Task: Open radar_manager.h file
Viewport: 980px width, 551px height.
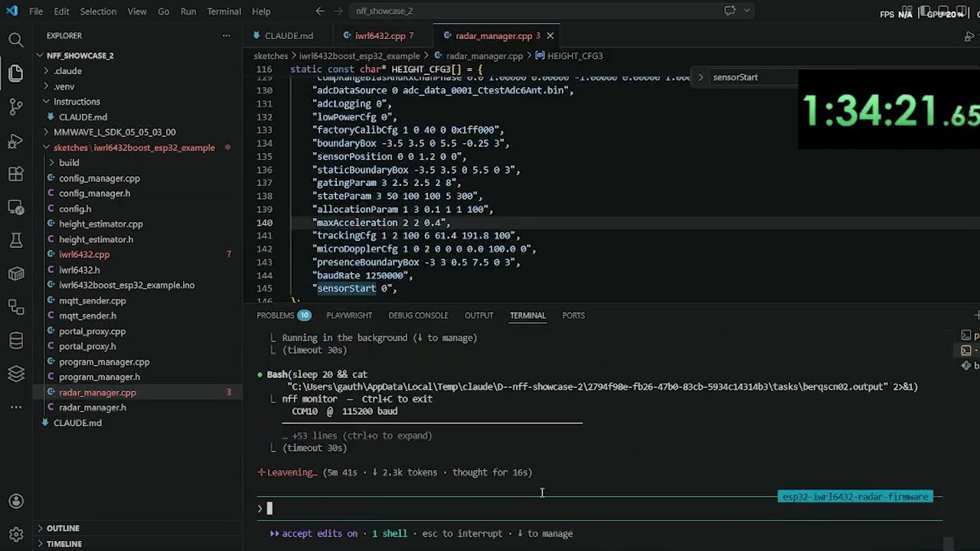Action: click(92, 408)
